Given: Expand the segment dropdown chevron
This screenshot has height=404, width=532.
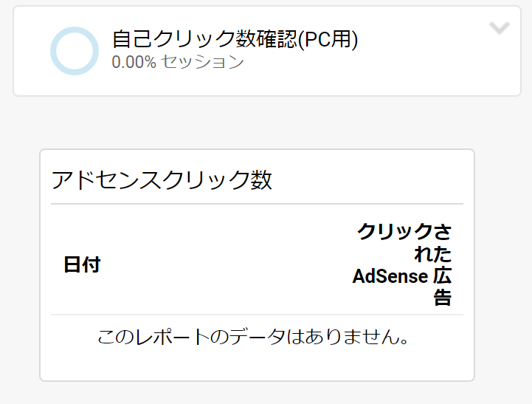Looking at the screenshot, I should 500,28.
